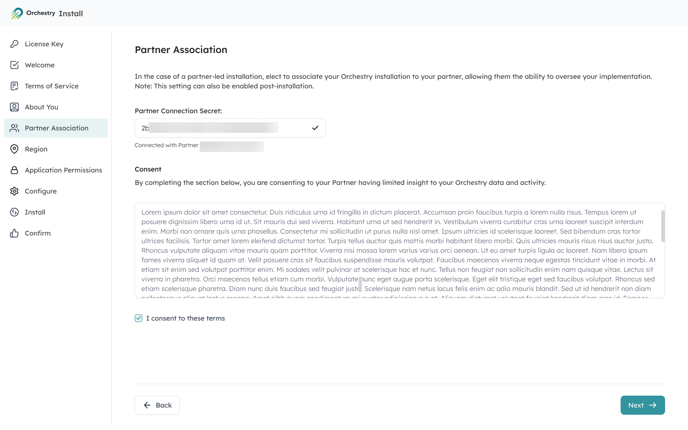This screenshot has height=430, width=688.
Task: Click the Install step download icon
Action: pos(14,212)
